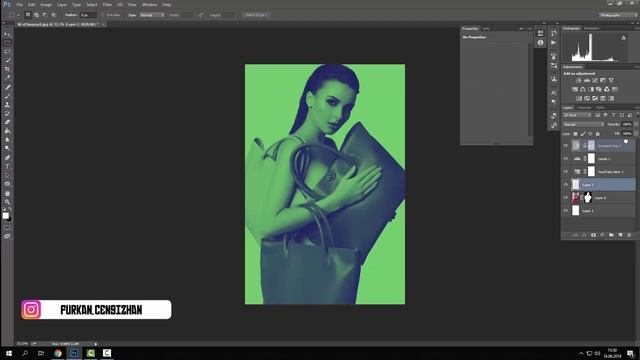Select the Clone Stamp tool
Viewport: 640px width, 360px height.
(7, 104)
